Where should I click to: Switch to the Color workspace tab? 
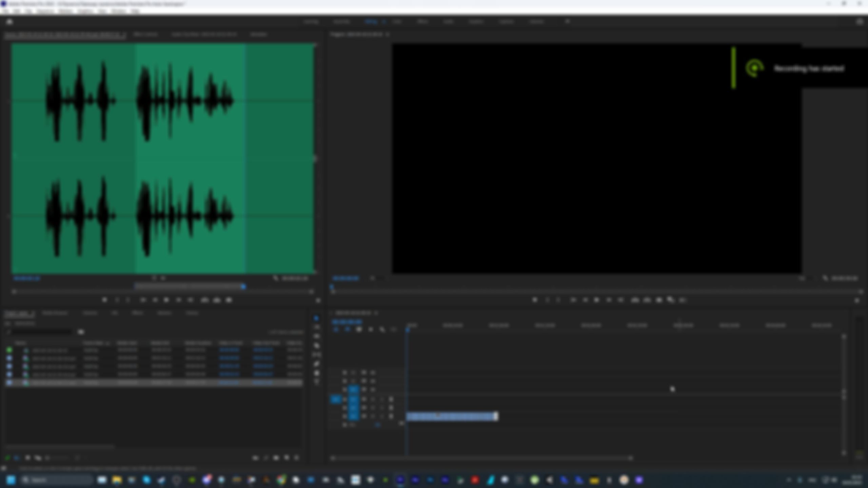(397, 22)
